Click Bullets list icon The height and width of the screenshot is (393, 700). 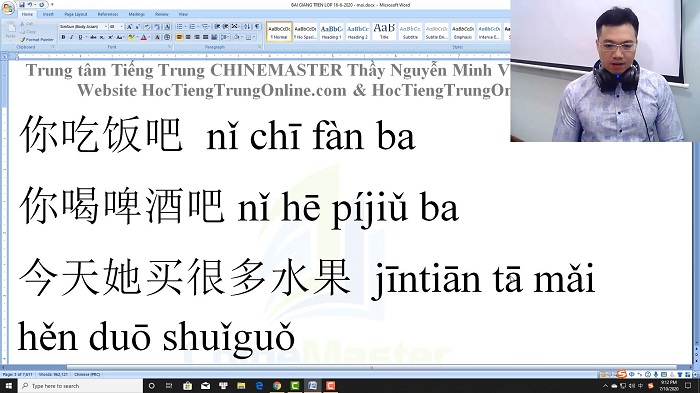(179, 26)
